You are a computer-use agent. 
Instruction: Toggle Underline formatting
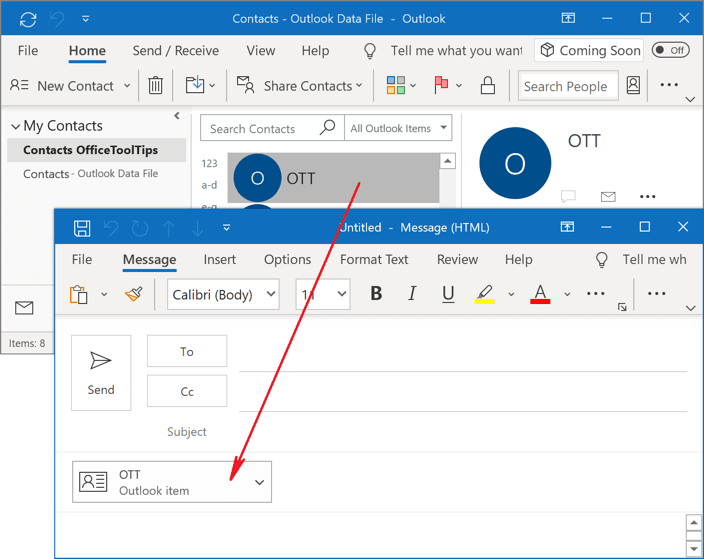click(448, 294)
